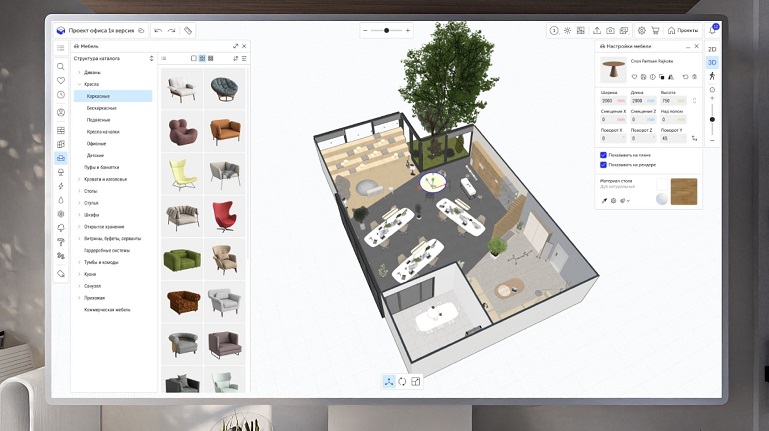Select 'Офисные' subcategory in catalog
The width and height of the screenshot is (769, 431).
click(x=98, y=143)
